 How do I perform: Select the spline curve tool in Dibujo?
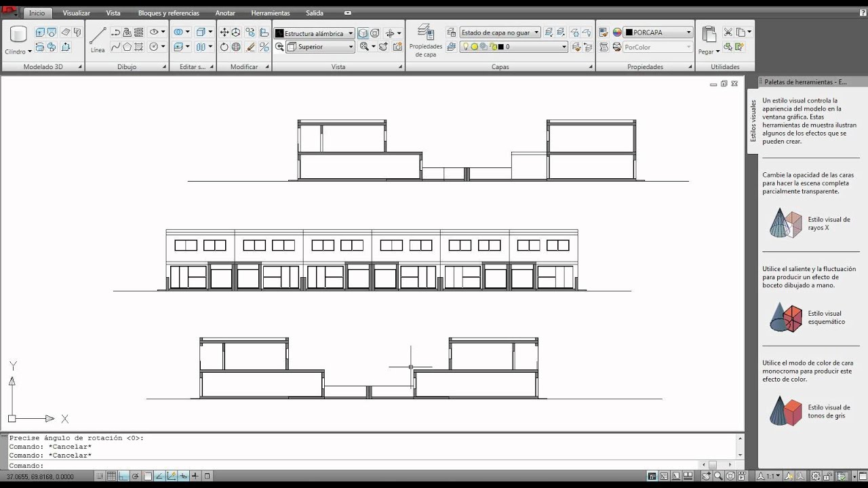click(x=115, y=47)
